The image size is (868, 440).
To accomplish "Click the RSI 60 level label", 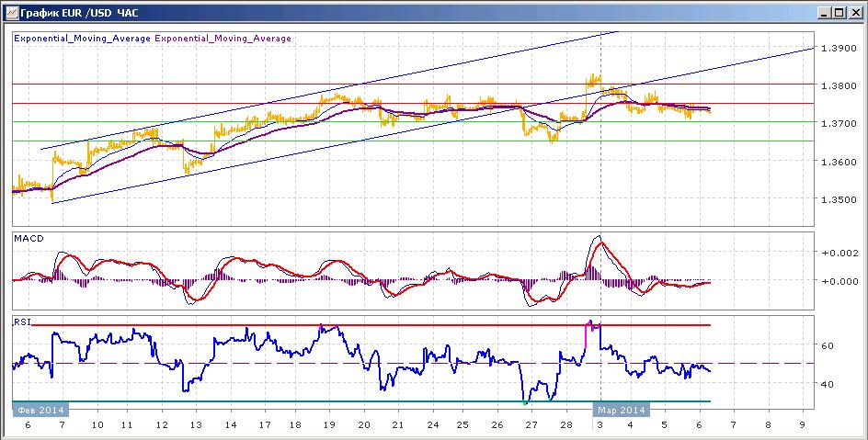I will pos(827,346).
